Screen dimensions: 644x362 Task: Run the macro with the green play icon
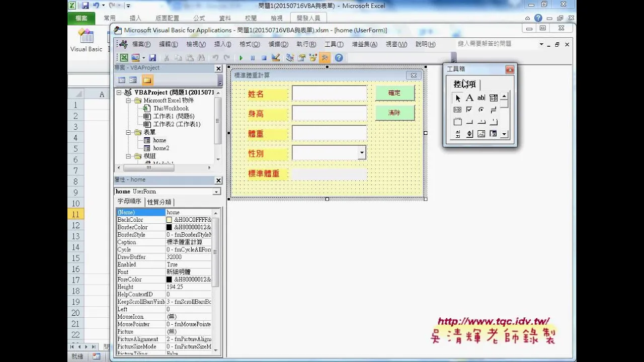[x=241, y=58]
